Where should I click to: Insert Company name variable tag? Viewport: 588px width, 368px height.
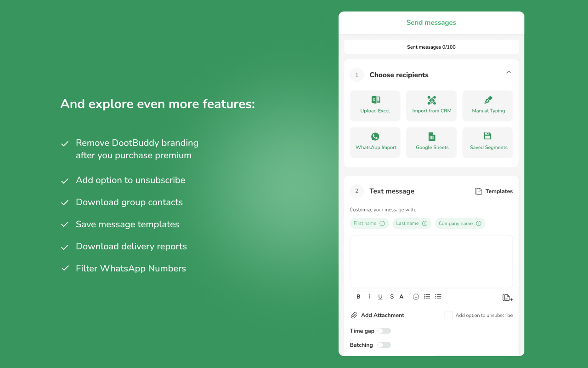460,224
